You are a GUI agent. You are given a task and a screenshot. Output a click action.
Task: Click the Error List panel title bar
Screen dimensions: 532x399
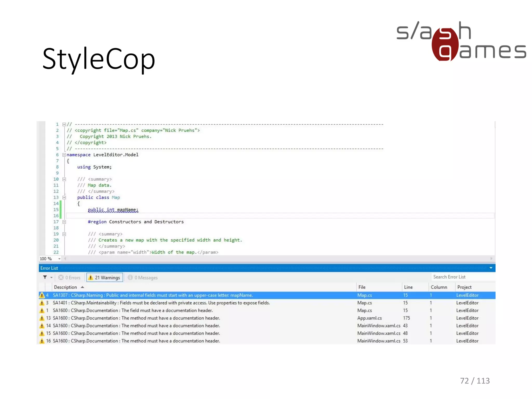(x=267, y=268)
